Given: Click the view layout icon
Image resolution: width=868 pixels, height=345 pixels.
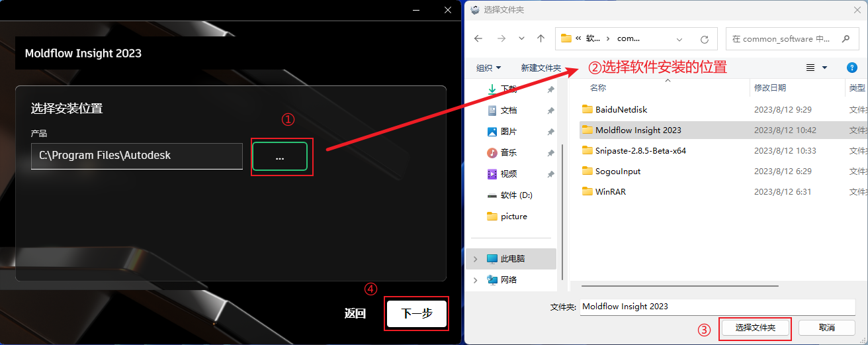Looking at the screenshot, I should tap(810, 68).
